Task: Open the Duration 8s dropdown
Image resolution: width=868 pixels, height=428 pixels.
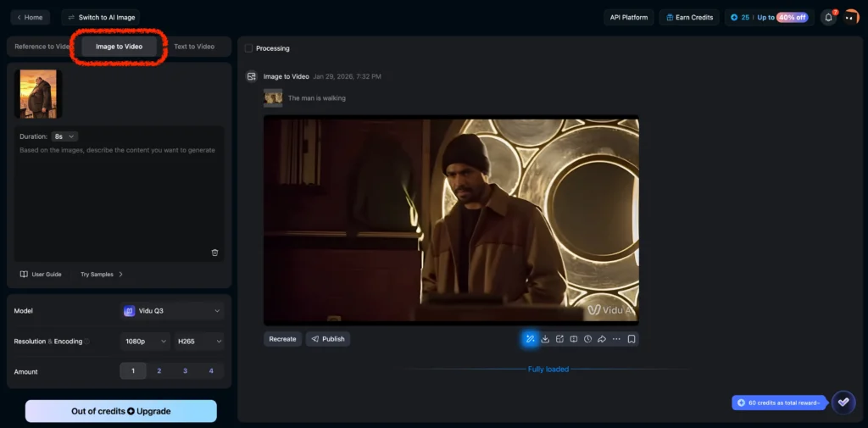Action: tap(64, 136)
